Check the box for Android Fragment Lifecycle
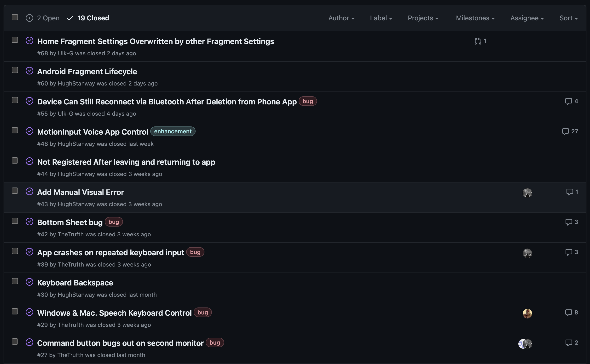 [15, 70]
